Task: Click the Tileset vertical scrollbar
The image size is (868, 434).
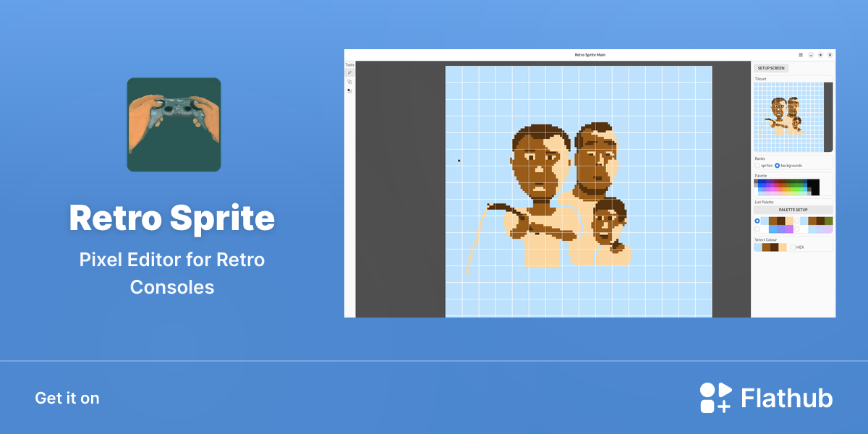Action: [x=828, y=117]
